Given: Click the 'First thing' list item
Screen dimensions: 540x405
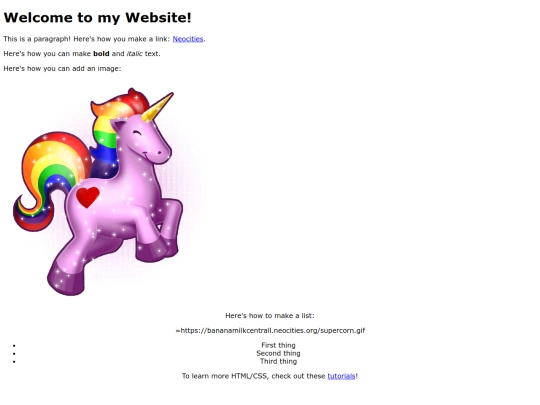Looking at the screenshot, I should tap(278, 345).
